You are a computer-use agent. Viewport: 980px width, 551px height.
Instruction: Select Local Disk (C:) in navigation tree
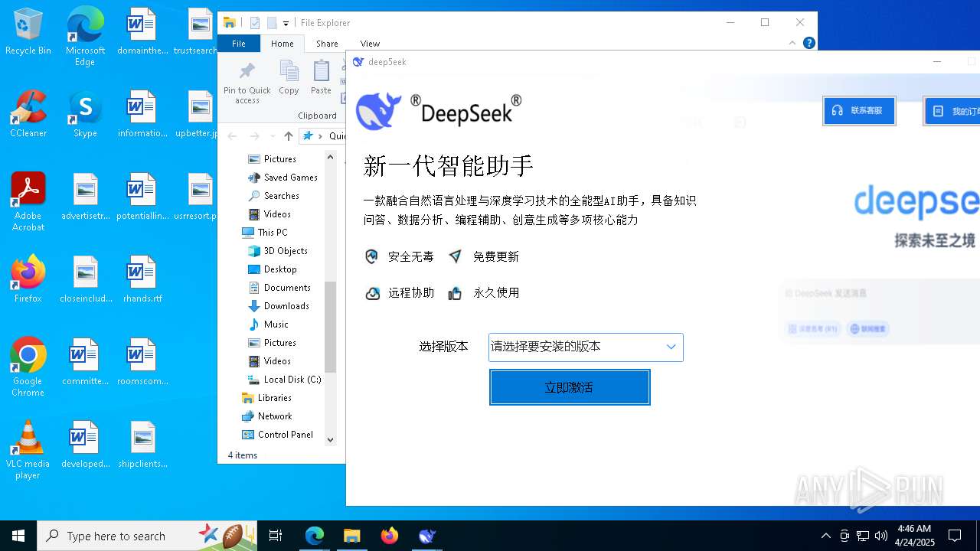(285, 380)
